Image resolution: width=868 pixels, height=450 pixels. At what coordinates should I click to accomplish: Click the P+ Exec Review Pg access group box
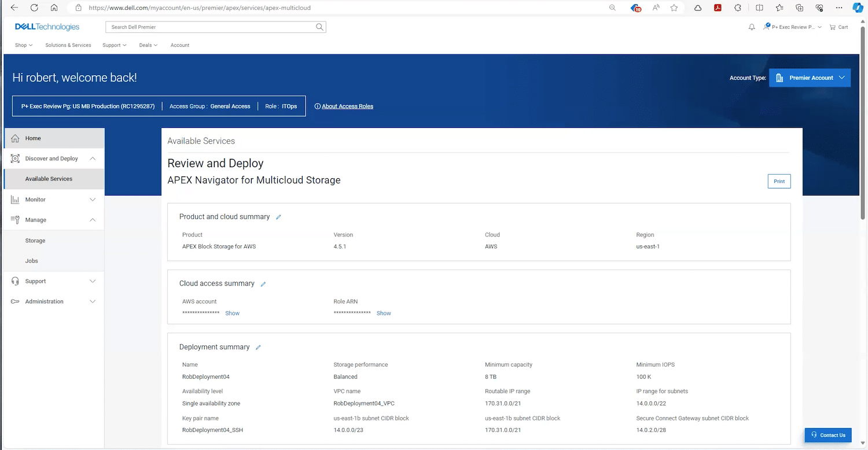pyautogui.click(x=159, y=106)
